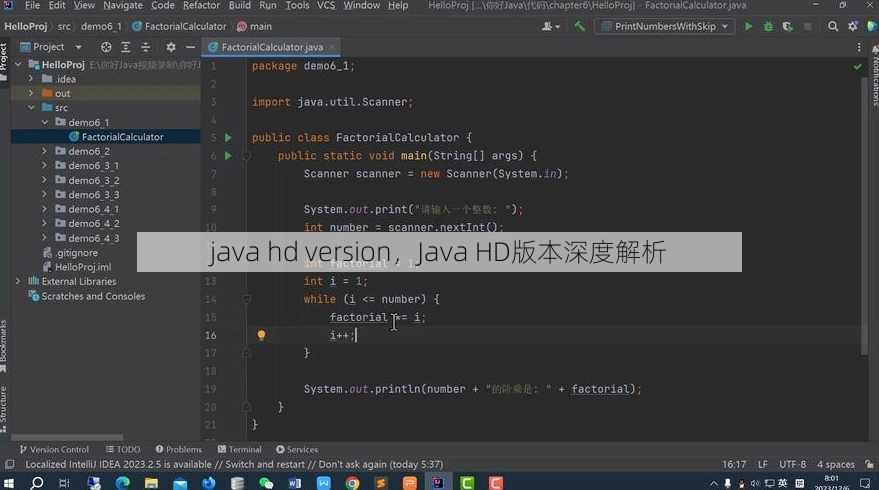This screenshot has width=879, height=490.
Task: Open IDE settings gear in top toolbar
Action: 853,26
